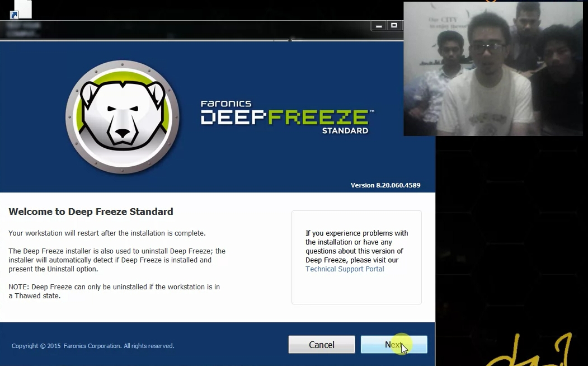
Task: Click the Welcome to Deep Freeze Standard heading
Action: click(91, 212)
